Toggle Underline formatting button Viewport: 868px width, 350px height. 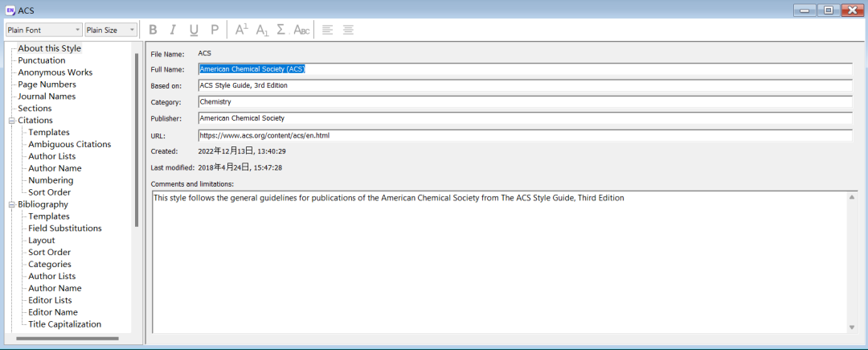pos(194,30)
